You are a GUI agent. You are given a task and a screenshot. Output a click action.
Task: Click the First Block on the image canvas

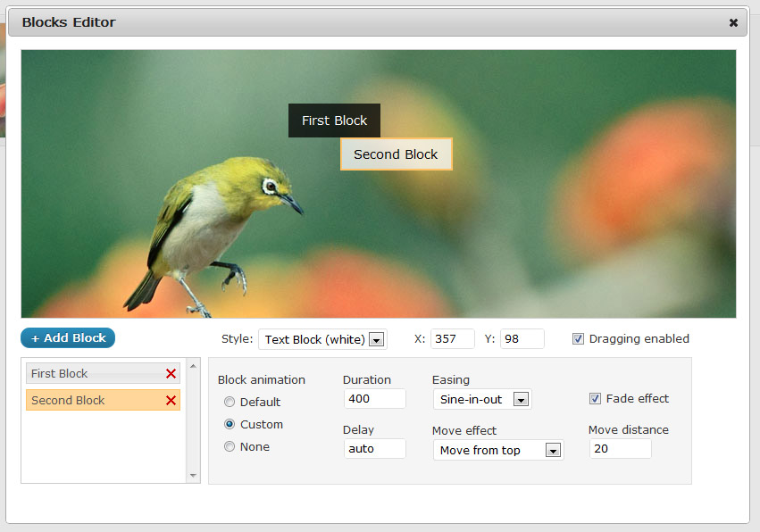(334, 121)
